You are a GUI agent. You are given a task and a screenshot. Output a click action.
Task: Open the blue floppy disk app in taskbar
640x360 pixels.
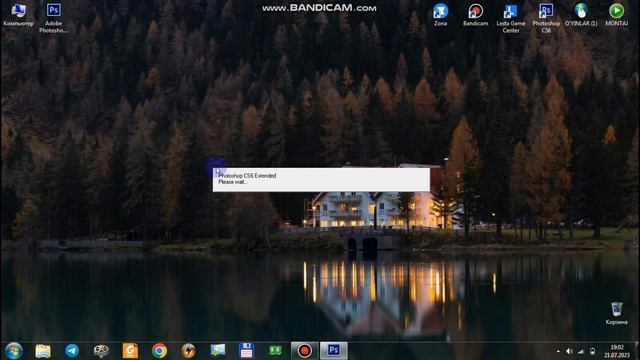(x=247, y=351)
